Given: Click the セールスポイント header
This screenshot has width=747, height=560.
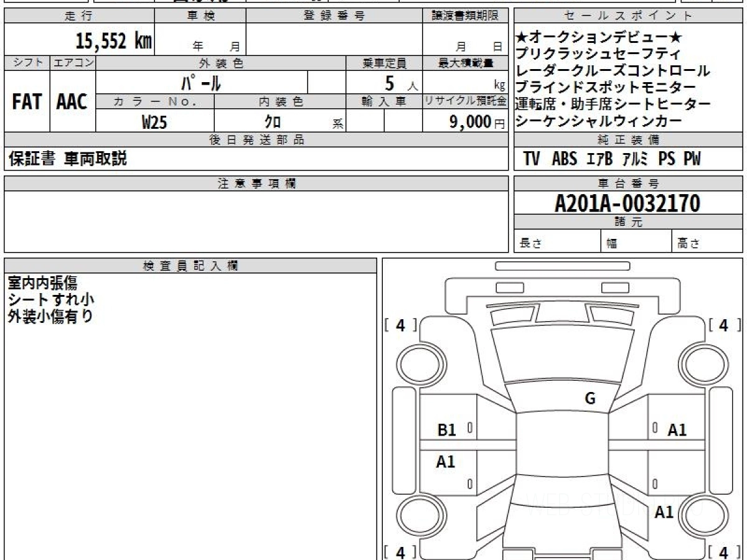Looking at the screenshot, I should coord(629,16).
